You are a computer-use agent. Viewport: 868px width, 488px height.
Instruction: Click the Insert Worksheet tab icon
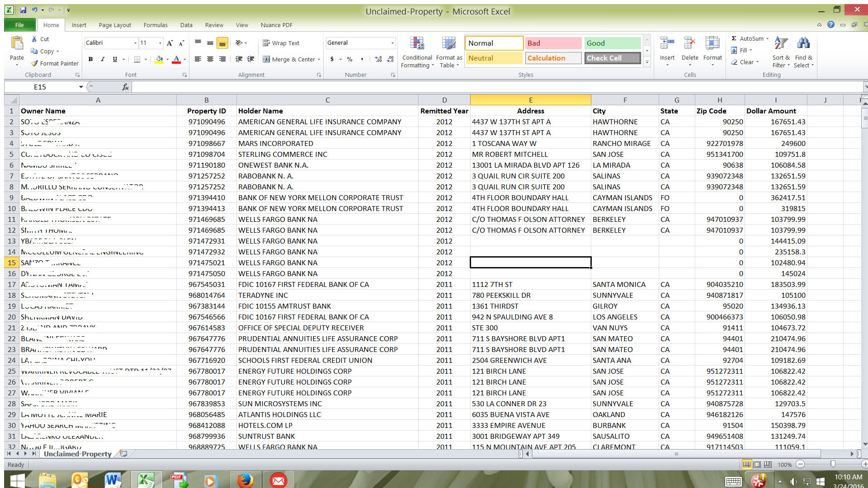123,453
